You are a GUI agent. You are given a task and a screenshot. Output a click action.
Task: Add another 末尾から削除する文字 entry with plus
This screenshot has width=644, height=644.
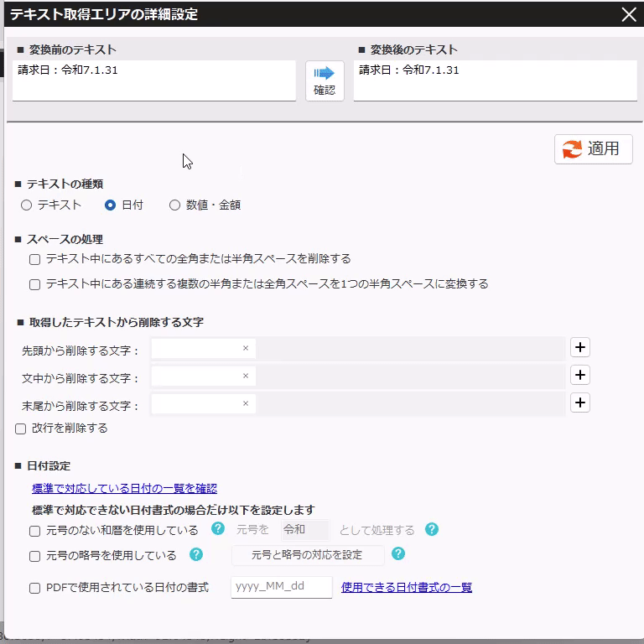coord(580,403)
